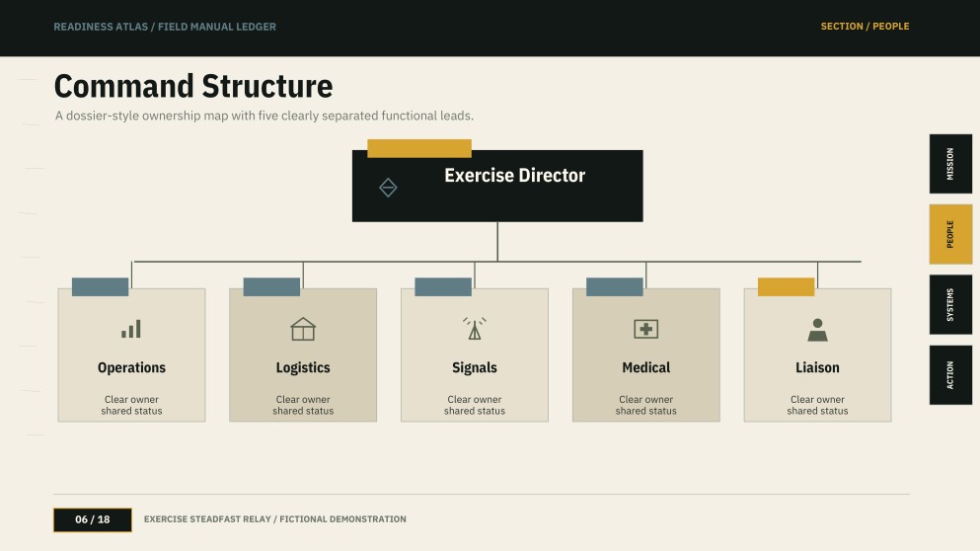Click 'Clear owner shared status' under Operations

(131, 405)
